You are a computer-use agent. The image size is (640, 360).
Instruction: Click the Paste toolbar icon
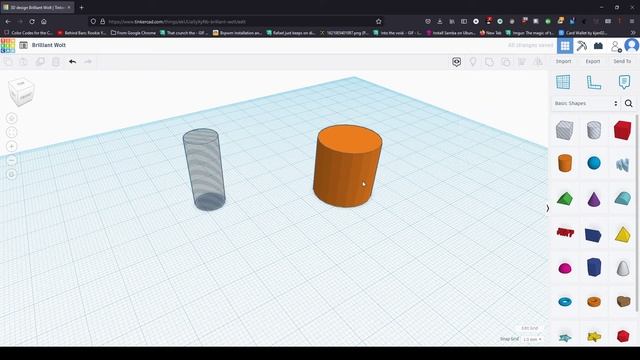[x=24, y=62]
